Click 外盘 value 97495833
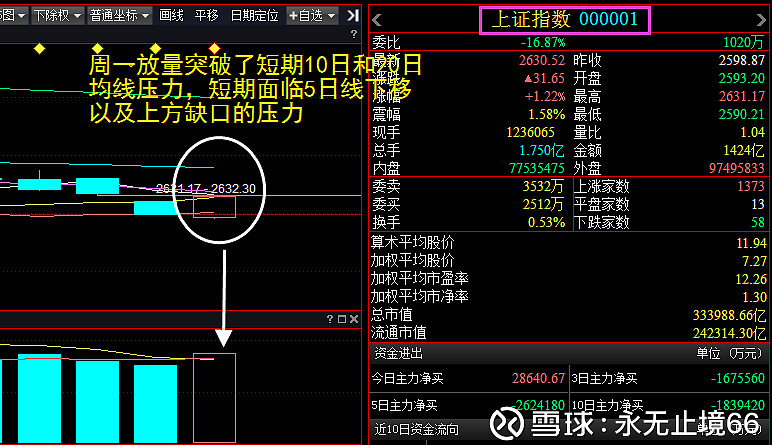This screenshot has height=445, width=772. pos(737,168)
